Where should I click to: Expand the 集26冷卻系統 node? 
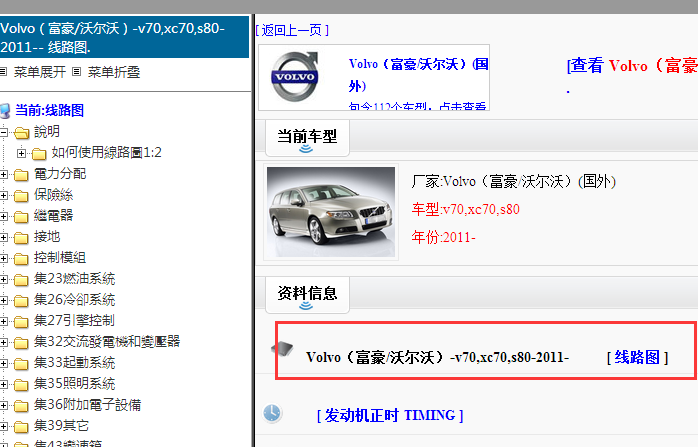[x=4, y=300]
